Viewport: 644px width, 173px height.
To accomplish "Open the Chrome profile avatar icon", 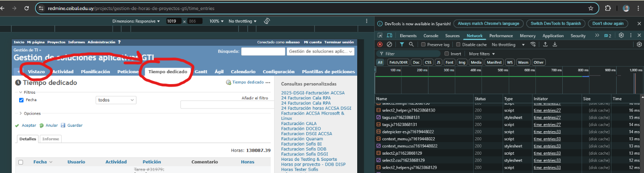I will (626, 8).
